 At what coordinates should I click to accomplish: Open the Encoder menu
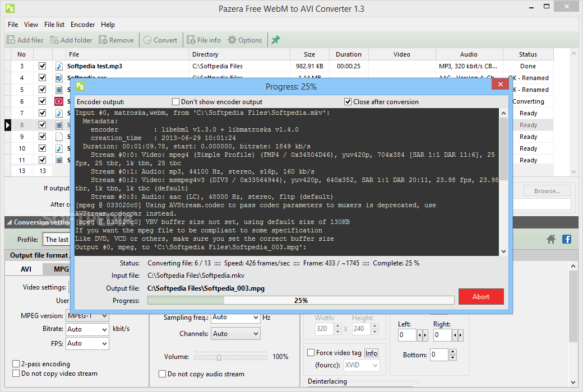(82, 25)
